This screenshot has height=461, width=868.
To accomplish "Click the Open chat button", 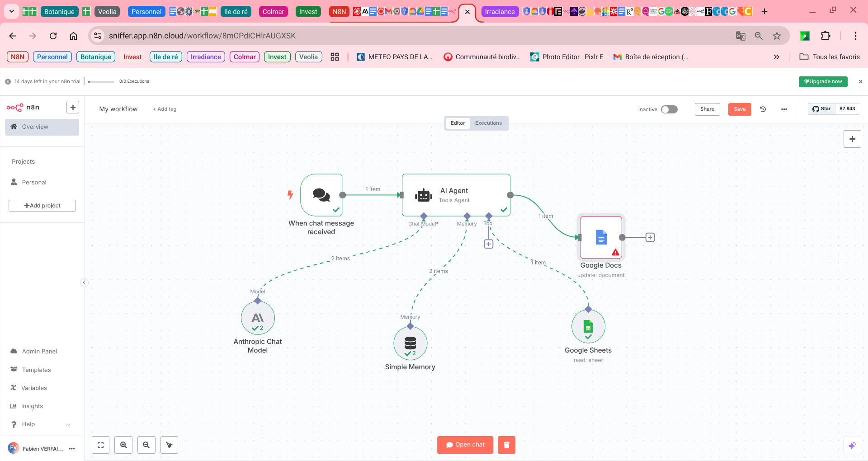I will [x=465, y=445].
